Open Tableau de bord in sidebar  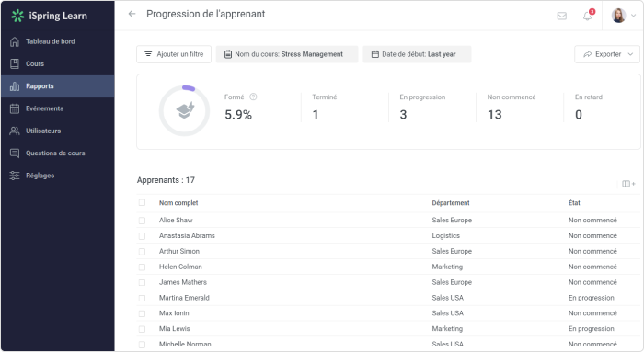coord(57,41)
